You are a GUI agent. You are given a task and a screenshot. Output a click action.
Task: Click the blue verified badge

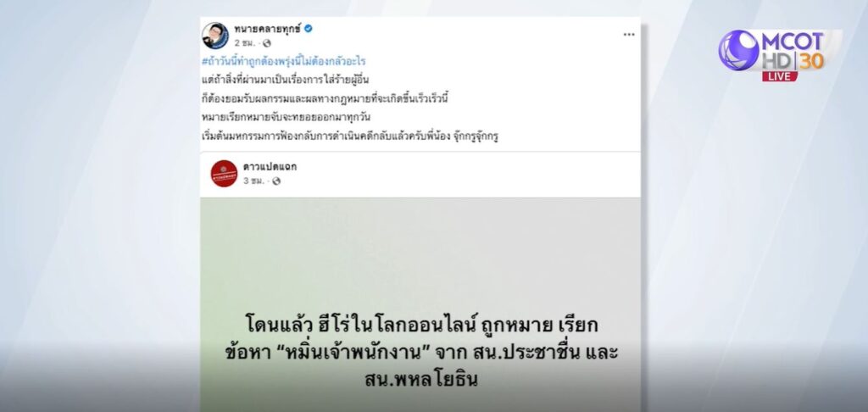click(309, 29)
